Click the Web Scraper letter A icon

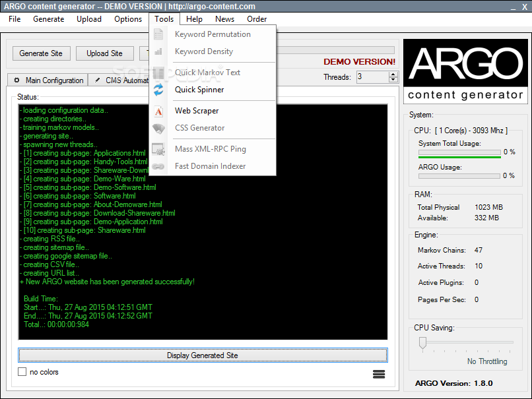pyautogui.click(x=158, y=111)
